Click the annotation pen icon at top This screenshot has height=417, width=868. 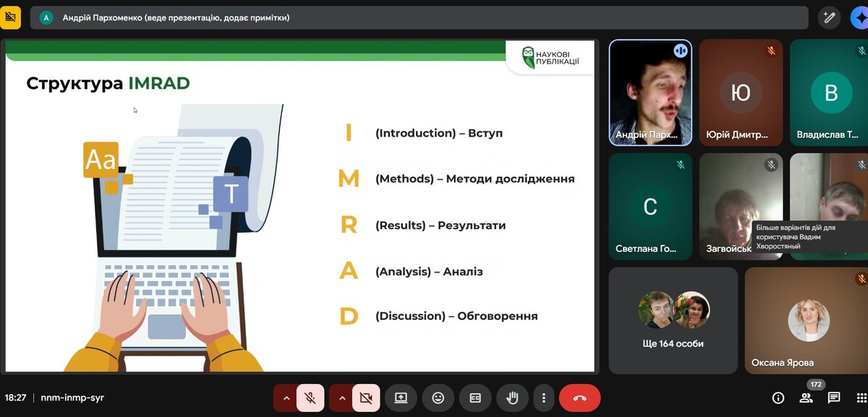pyautogui.click(x=829, y=17)
